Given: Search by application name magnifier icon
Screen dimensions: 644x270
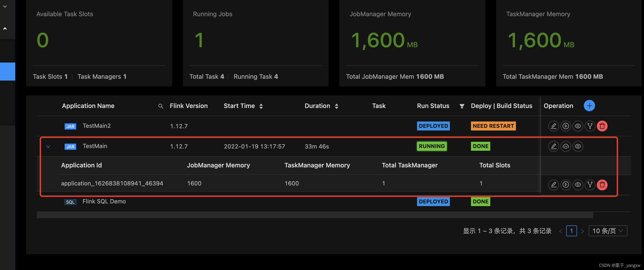Looking at the screenshot, I should [161, 106].
